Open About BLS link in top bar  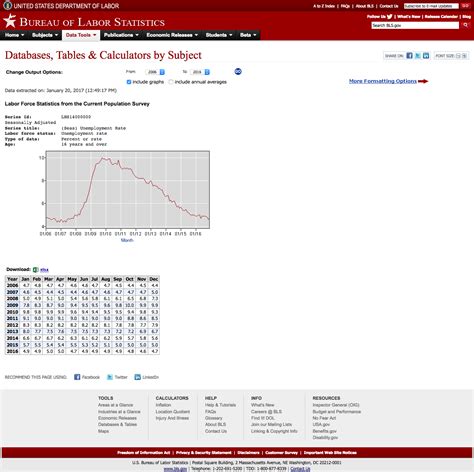[364, 6]
